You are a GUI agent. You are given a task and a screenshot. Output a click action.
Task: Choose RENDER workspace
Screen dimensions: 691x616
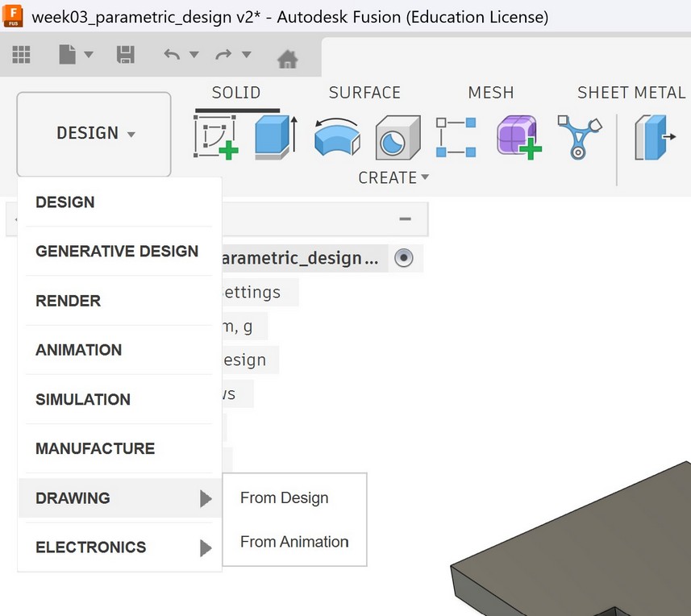point(119,301)
